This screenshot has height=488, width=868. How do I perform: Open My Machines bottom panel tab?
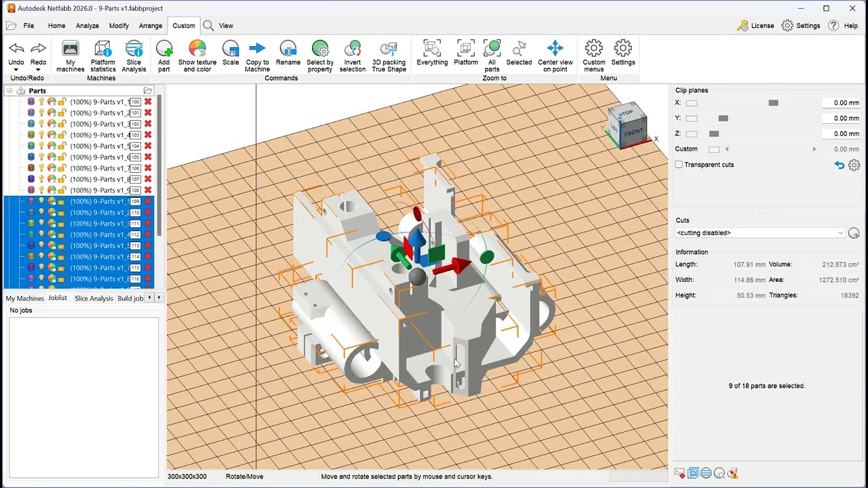[25, 298]
